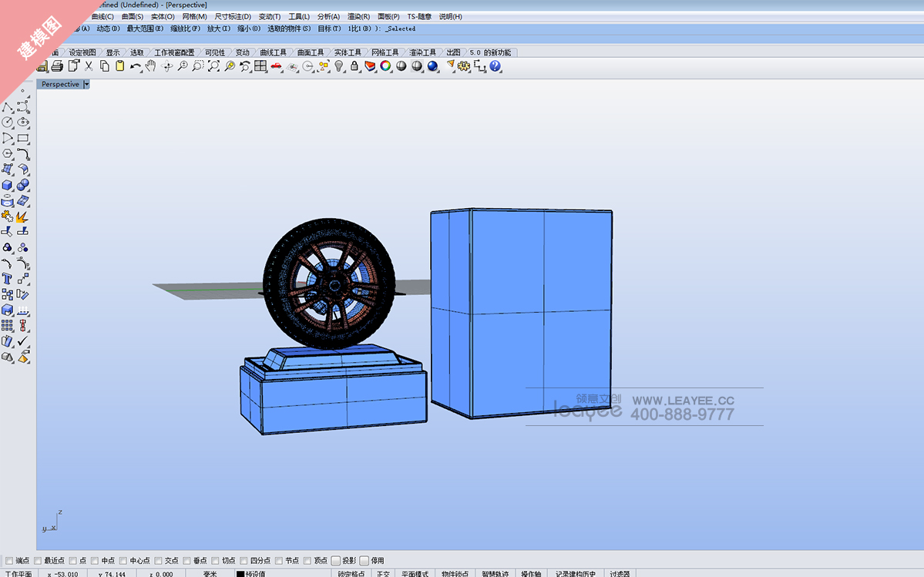Open the Perspective viewport dropdown arrow
The height and width of the screenshot is (577, 924).
(86, 84)
